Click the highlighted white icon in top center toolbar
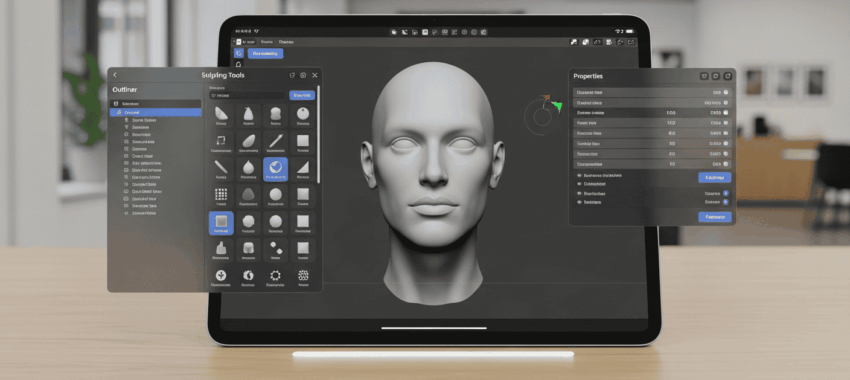Viewport: 850px width, 380px height. point(426,32)
